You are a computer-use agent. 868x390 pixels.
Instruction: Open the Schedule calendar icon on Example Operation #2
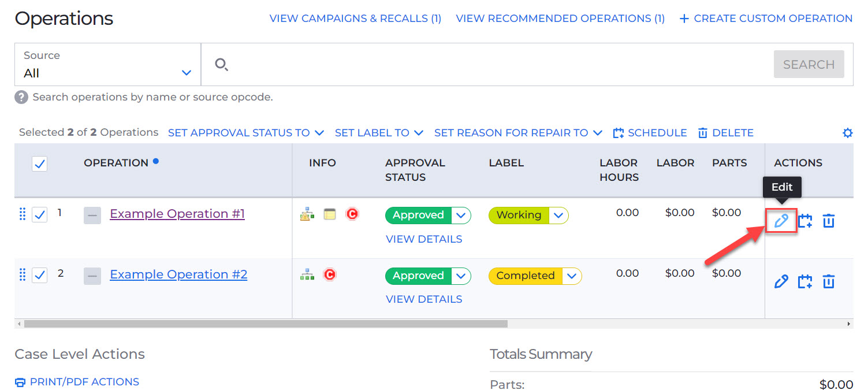pos(805,281)
